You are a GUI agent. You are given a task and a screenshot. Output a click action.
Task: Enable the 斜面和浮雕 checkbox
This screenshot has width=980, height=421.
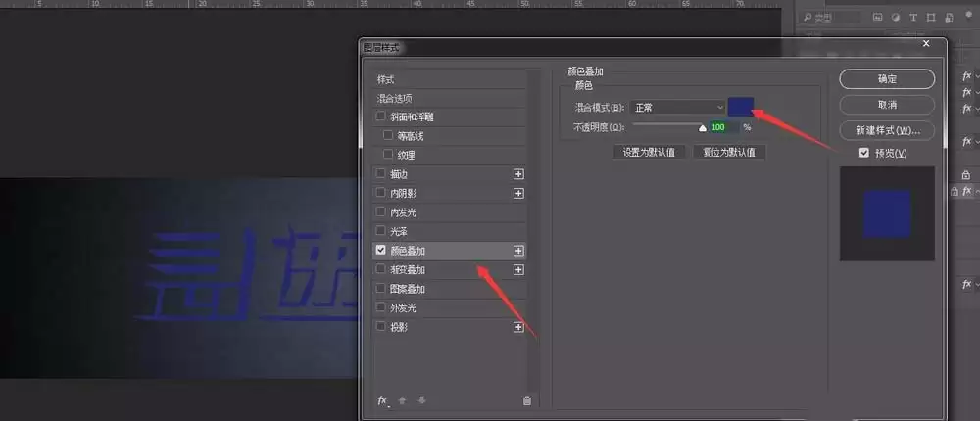click(x=380, y=117)
